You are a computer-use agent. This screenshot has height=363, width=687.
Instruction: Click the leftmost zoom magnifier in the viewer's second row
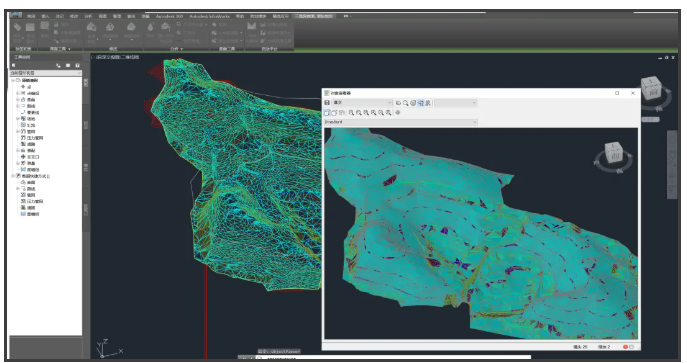coord(351,113)
